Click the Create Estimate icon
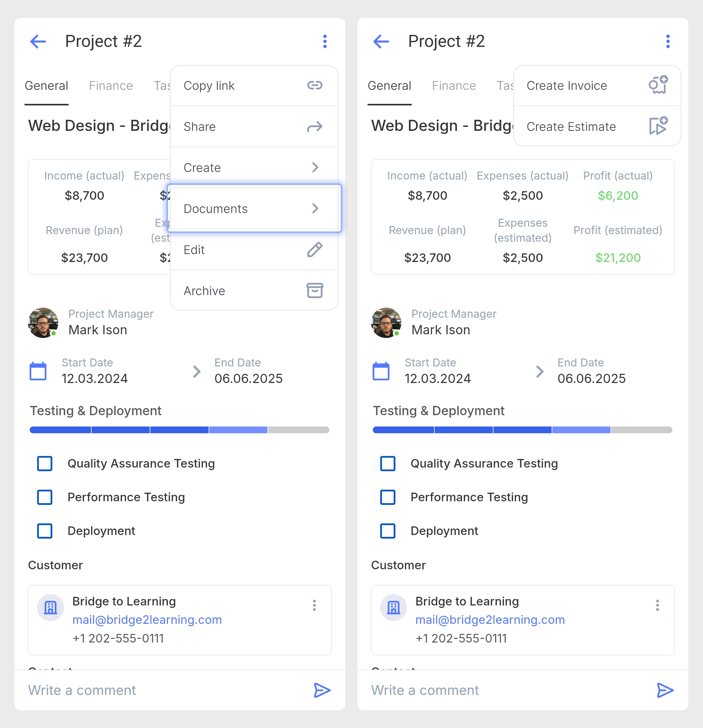Image resolution: width=703 pixels, height=728 pixels. [x=658, y=126]
